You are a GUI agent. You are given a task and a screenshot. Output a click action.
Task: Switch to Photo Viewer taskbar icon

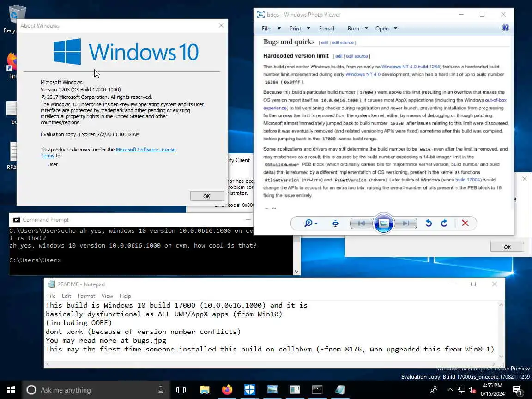[x=272, y=390]
